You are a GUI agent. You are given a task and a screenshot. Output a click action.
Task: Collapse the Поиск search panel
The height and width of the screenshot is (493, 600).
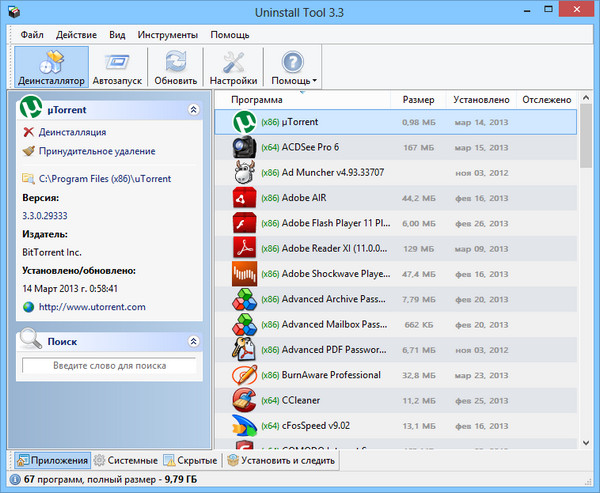193,342
